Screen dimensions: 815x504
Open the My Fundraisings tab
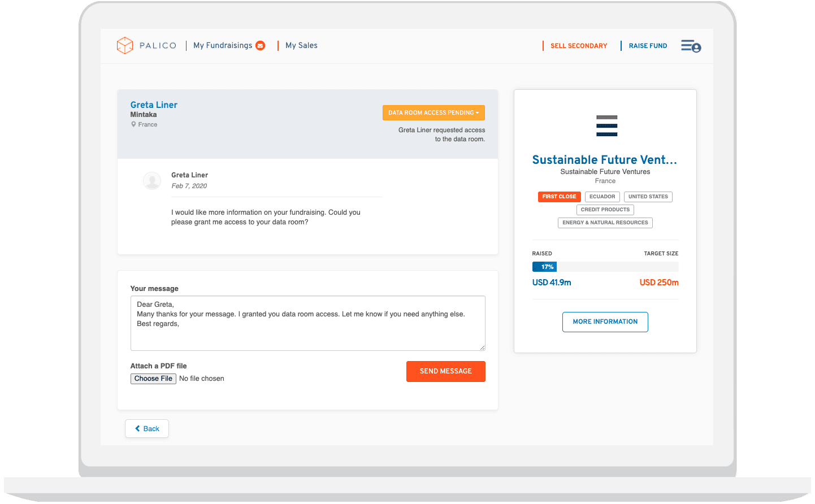(223, 45)
